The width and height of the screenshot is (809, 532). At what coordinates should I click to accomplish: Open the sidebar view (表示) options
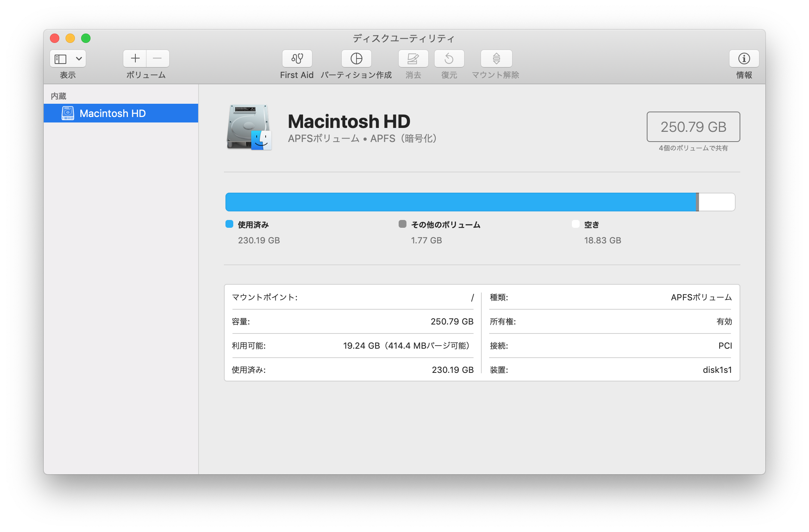tap(67, 59)
